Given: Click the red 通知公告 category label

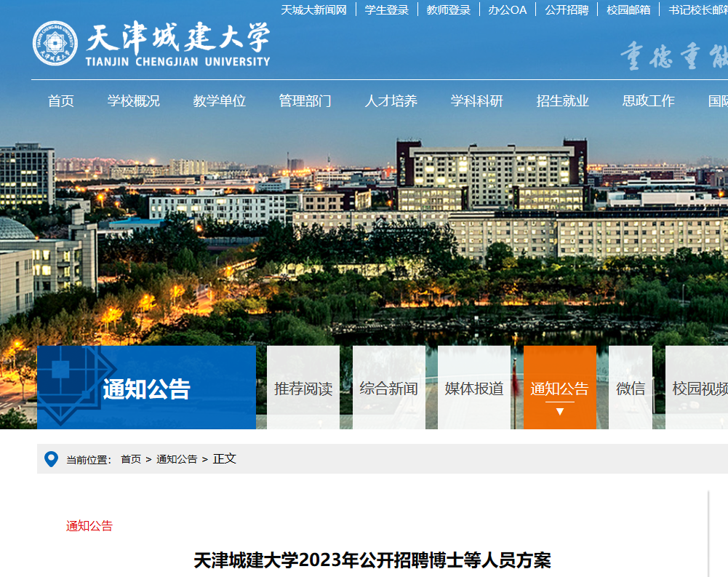Looking at the screenshot, I should coord(89,526).
